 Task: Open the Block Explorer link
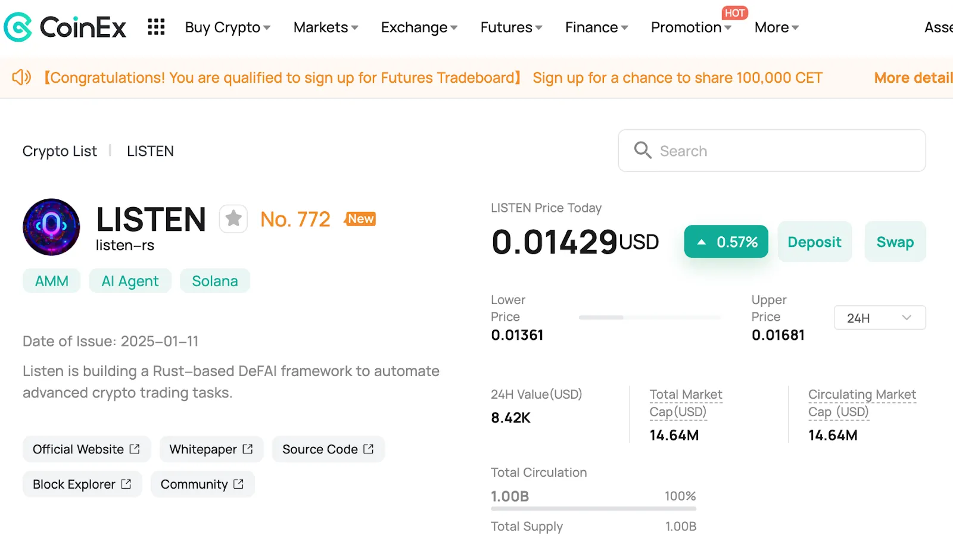point(82,484)
